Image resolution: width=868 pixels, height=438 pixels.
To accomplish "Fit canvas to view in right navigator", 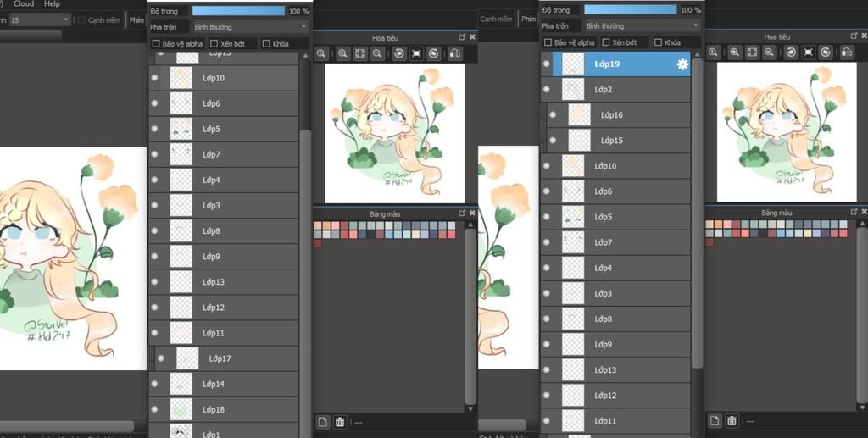I will (752, 53).
